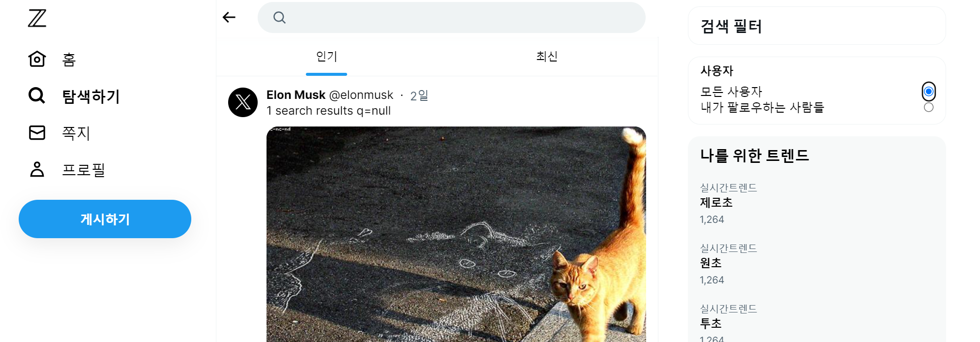The height and width of the screenshot is (342, 980).
Task: Open the orange cat post image
Action: click(x=456, y=234)
